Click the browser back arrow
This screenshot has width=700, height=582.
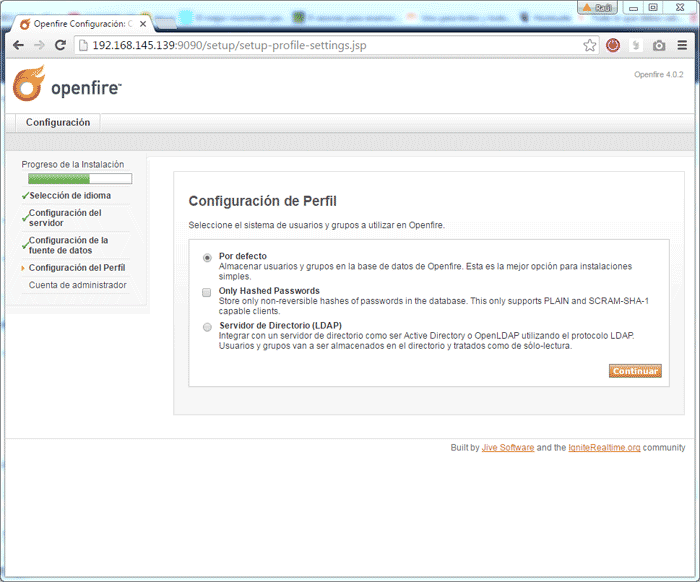click(x=18, y=45)
